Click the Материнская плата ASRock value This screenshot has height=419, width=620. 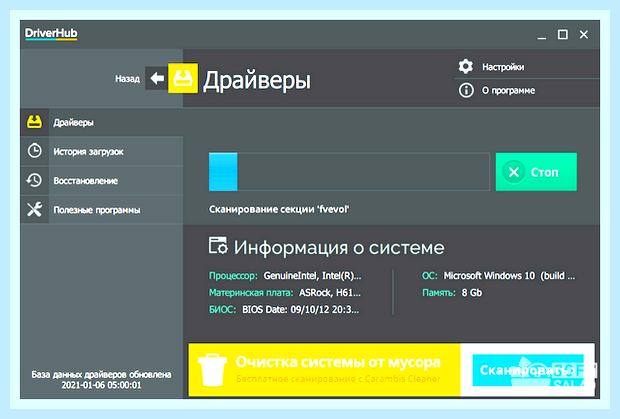[x=330, y=293]
